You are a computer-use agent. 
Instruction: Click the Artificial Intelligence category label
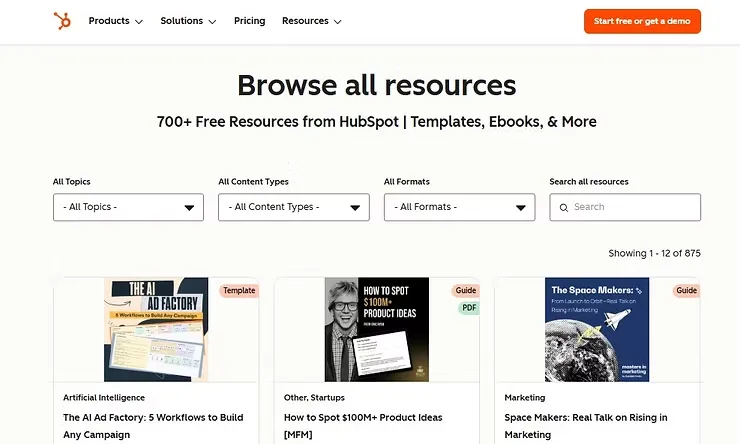[104, 398]
